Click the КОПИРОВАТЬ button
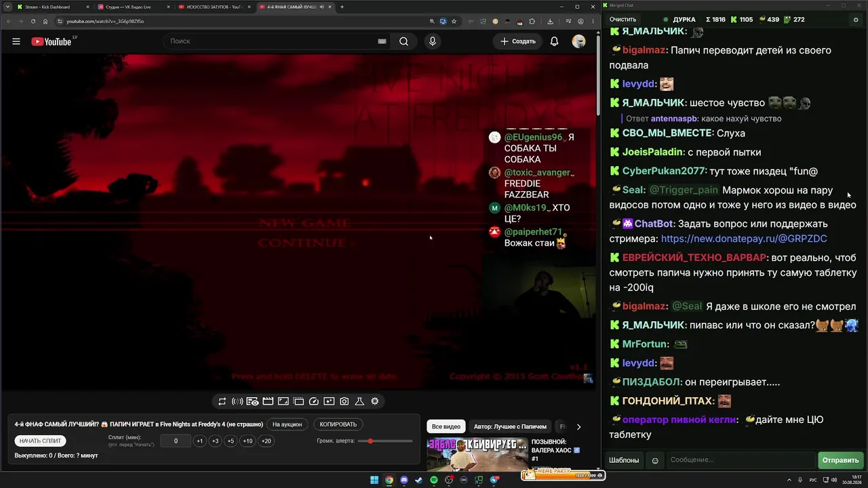The height and width of the screenshot is (488, 868). tap(338, 424)
